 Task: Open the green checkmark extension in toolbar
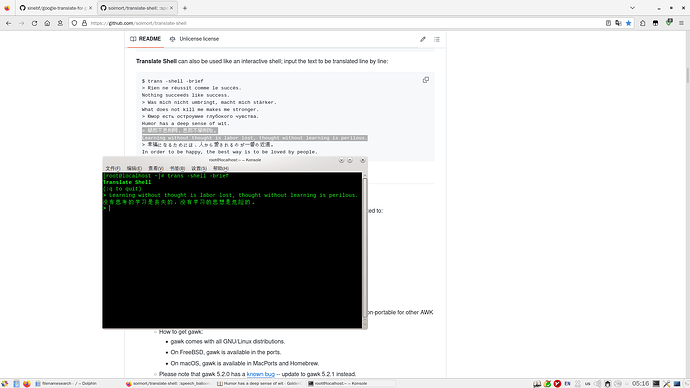tap(669, 22)
